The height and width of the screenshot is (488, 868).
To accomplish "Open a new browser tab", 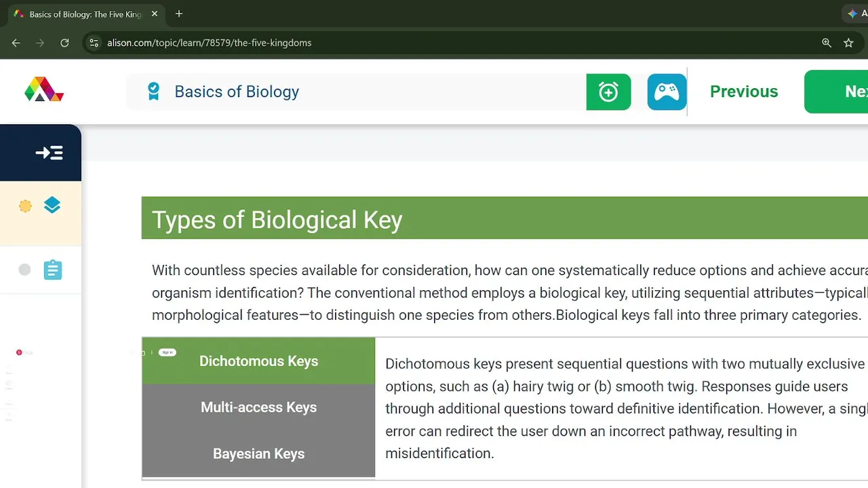I will 179,14.
